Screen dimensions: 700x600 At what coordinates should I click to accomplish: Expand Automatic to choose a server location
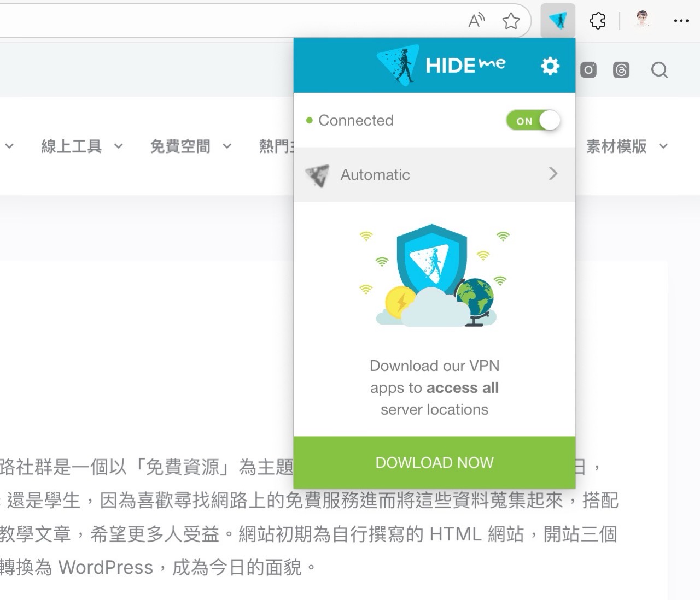pos(553,174)
